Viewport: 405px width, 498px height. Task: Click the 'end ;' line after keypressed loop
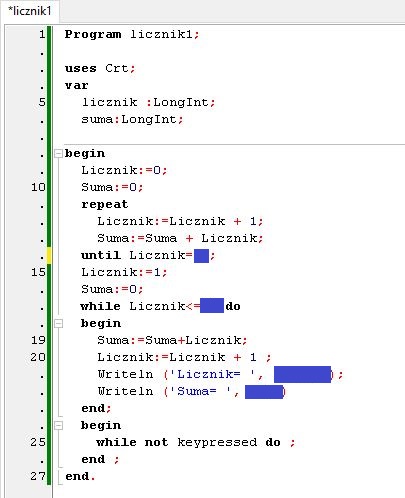[x=100, y=459]
